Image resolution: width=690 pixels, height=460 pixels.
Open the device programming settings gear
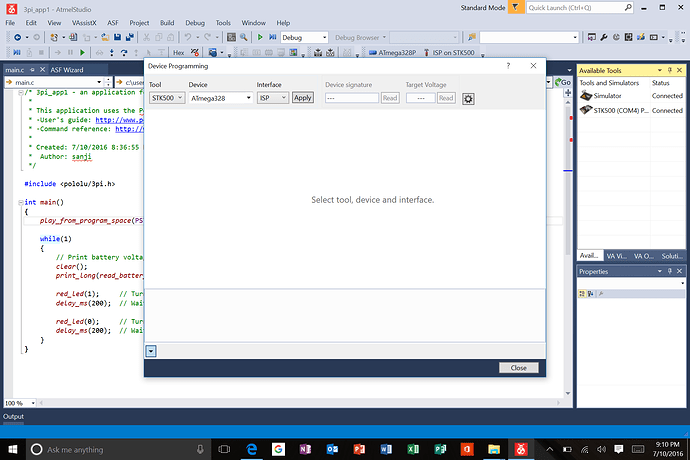[x=468, y=98]
